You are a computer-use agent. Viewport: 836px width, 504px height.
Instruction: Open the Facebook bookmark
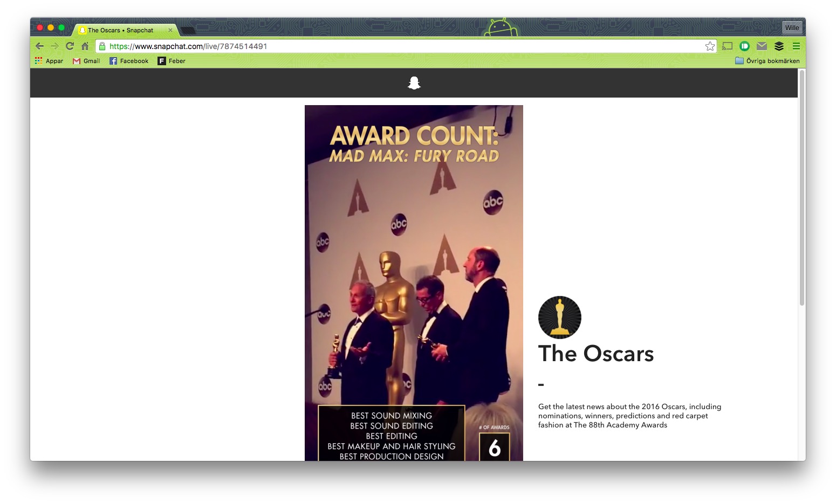[x=129, y=61]
